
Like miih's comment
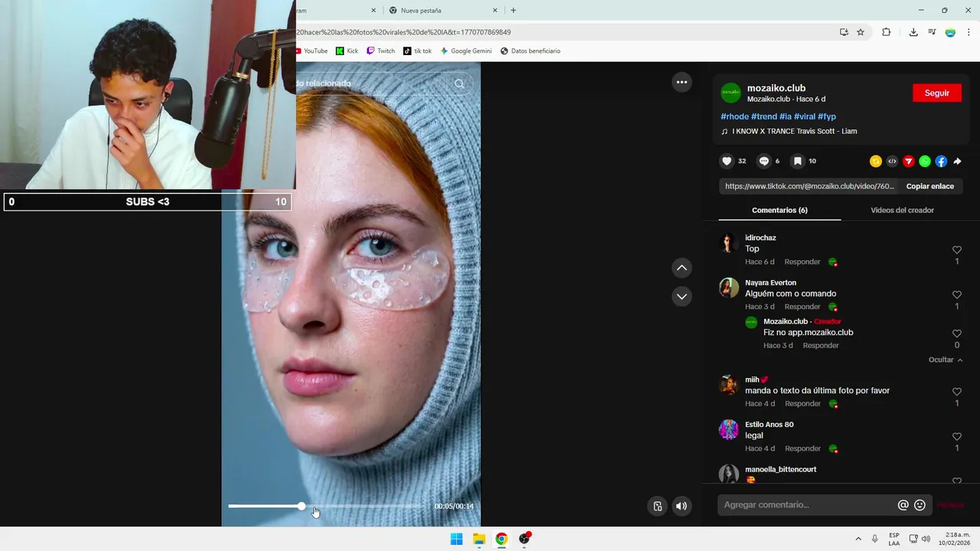click(x=957, y=392)
